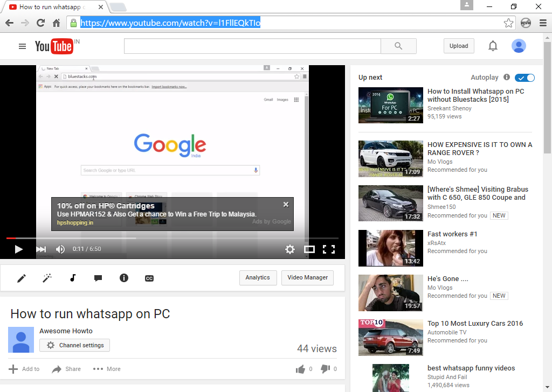Bookmark this page with the star
Viewport: 552px width, 392px height.
[x=508, y=23]
